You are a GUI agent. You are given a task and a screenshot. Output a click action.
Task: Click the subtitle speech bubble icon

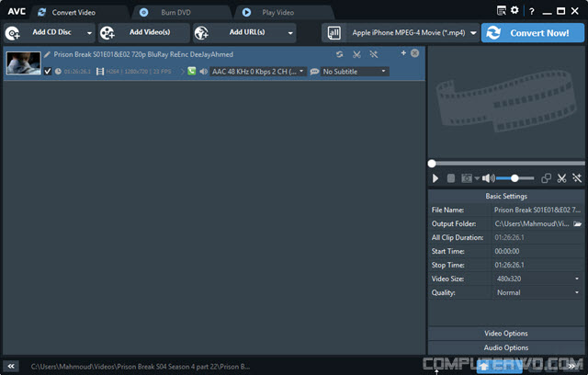[314, 72]
